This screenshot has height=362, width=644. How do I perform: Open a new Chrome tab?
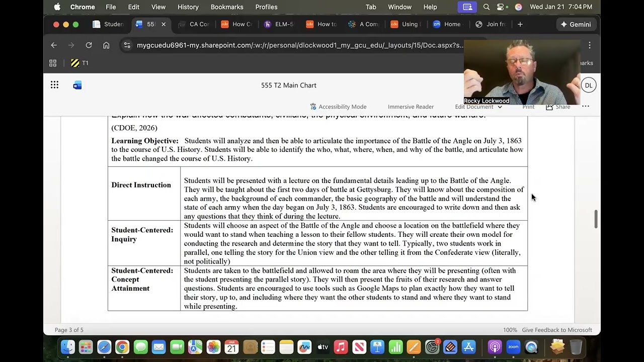pos(520,24)
